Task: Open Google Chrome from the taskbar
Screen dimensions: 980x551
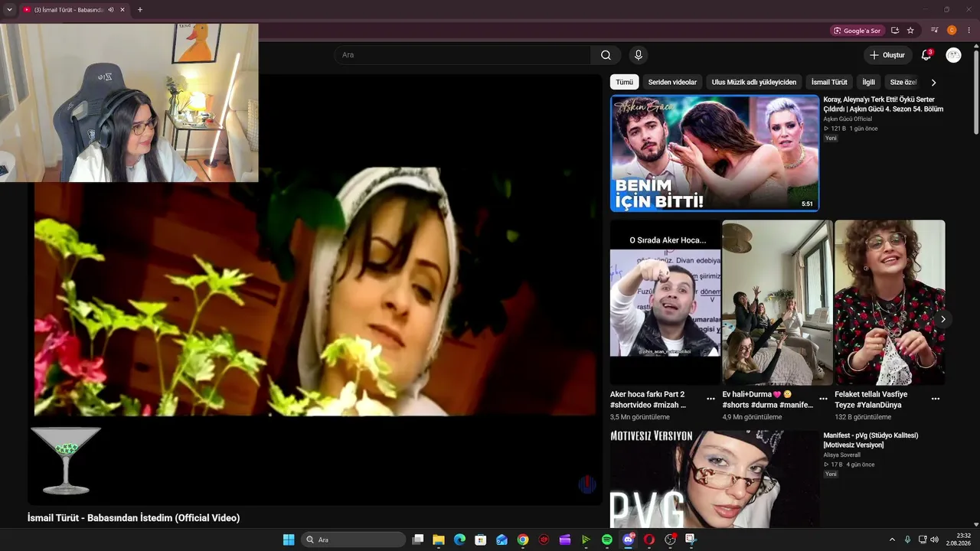Action: [x=523, y=540]
